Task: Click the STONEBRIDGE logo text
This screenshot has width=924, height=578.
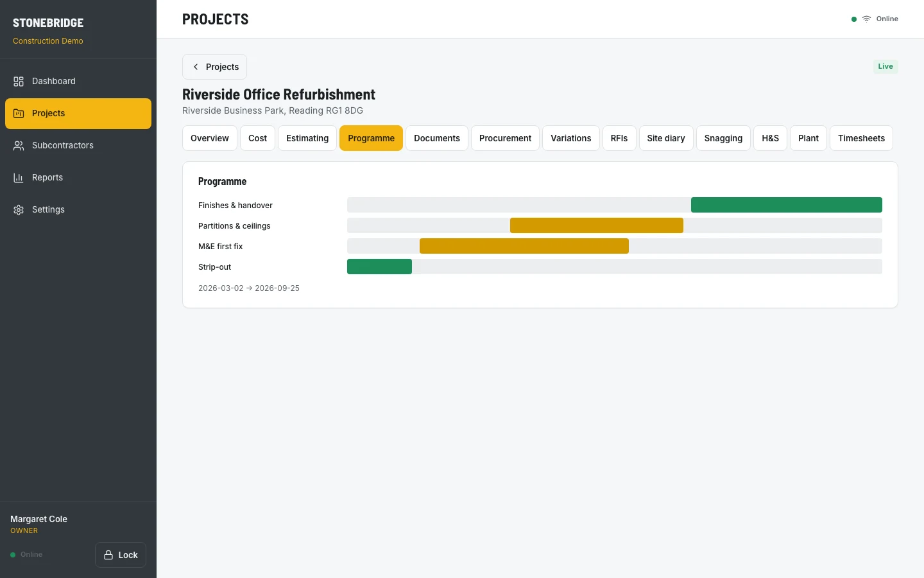Action: click(x=48, y=22)
